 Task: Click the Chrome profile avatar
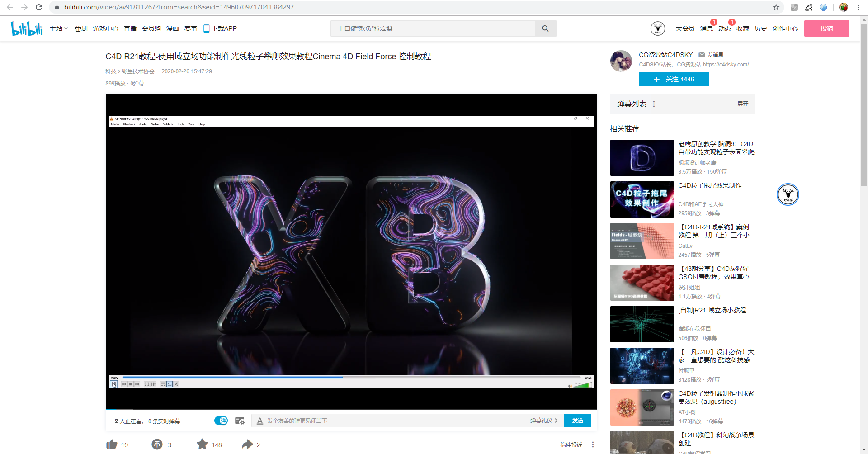click(844, 7)
